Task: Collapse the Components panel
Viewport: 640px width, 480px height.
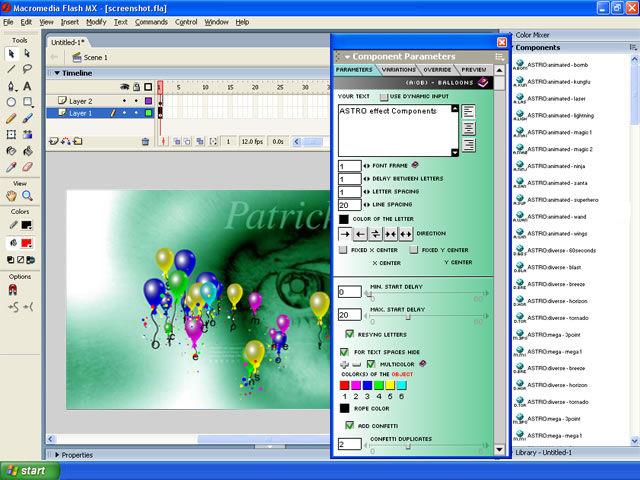Action: click(x=511, y=48)
